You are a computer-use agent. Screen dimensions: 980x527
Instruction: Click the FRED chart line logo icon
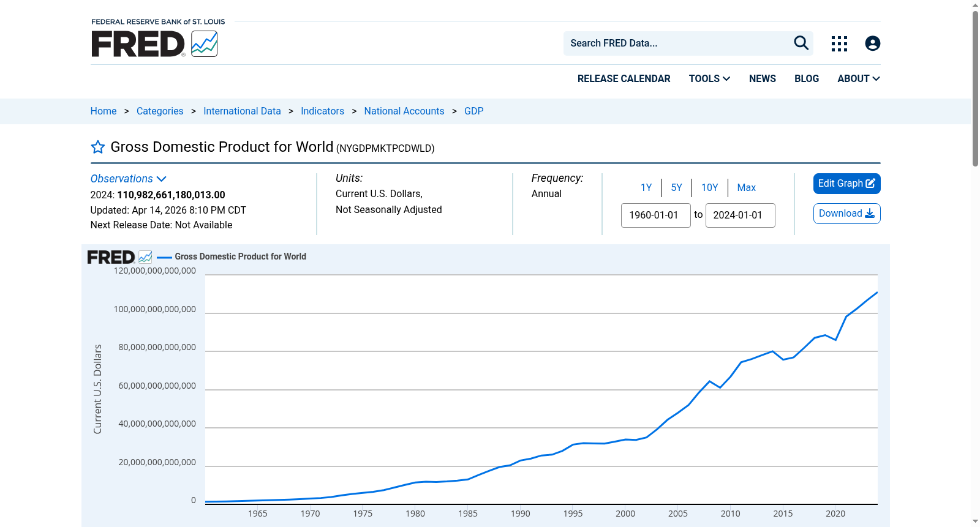(x=204, y=44)
